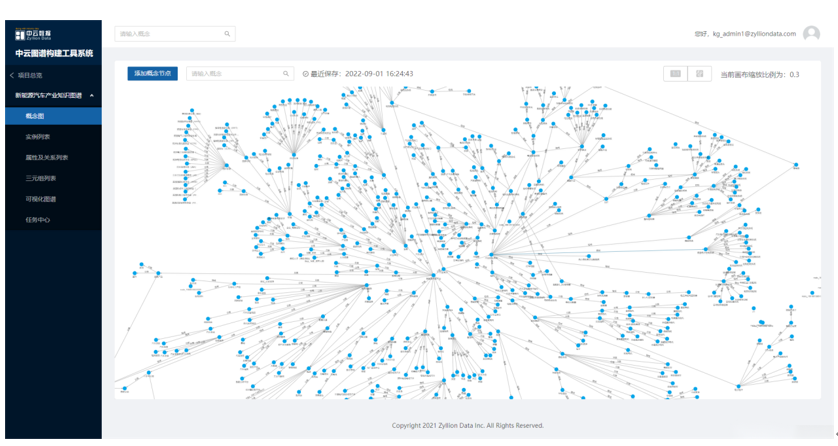Switch to the left canvas layout view button
The width and height of the screenshot is (838, 446).
[x=676, y=74]
